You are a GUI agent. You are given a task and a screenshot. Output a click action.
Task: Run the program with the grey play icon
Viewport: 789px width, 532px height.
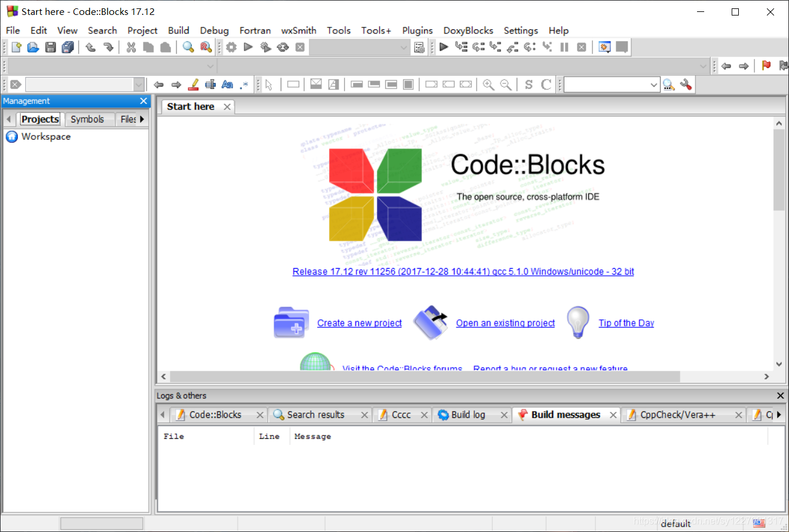pyautogui.click(x=248, y=47)
